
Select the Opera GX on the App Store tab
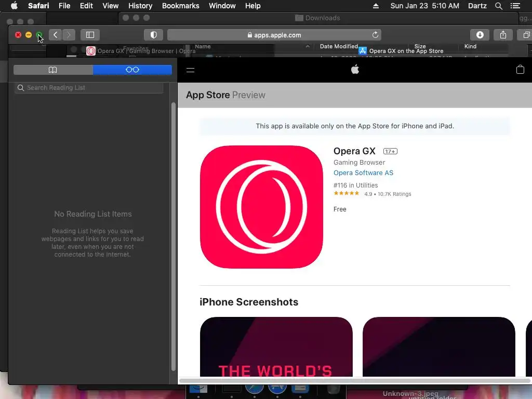point(401,51)
